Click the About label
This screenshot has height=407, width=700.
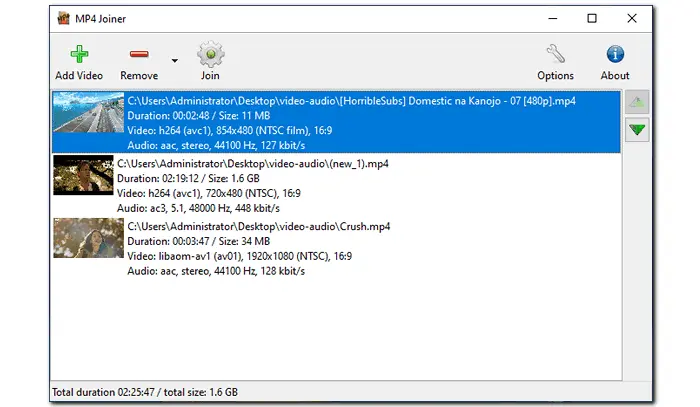[615, 75]
